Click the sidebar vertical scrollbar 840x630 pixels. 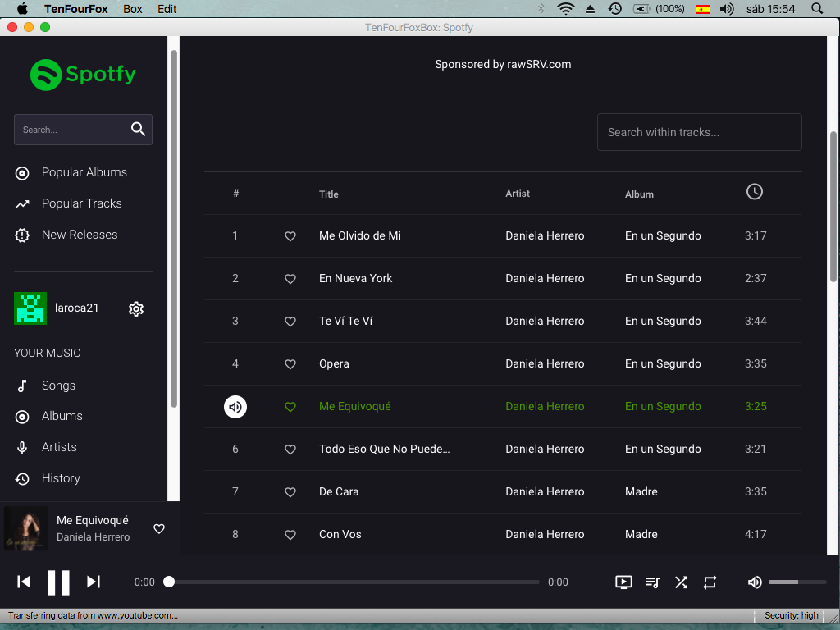pos(174,229)
